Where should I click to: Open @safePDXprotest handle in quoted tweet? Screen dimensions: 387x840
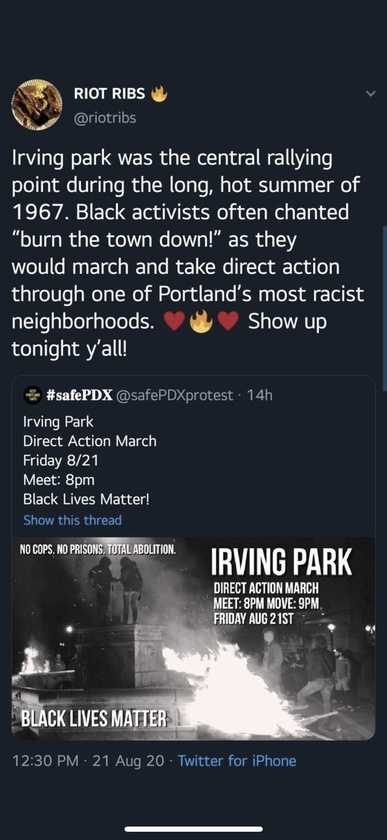[x=174, y=395]
